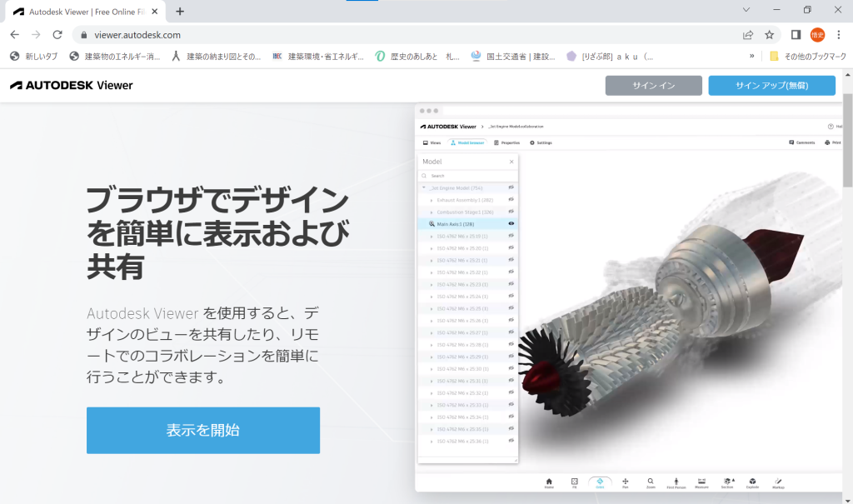Click the 表示を開始 button
The image size is (853, 504).
(203, 430)
